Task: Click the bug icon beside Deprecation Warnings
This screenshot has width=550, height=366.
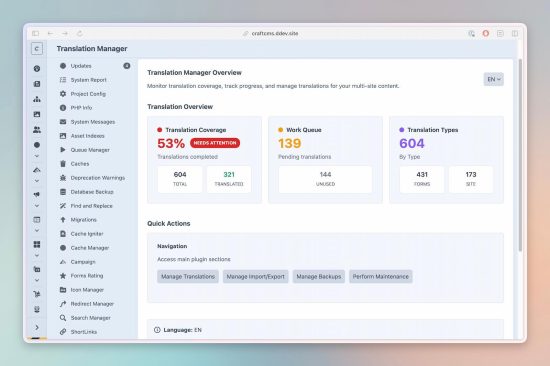Action: [x=63, y=178]
